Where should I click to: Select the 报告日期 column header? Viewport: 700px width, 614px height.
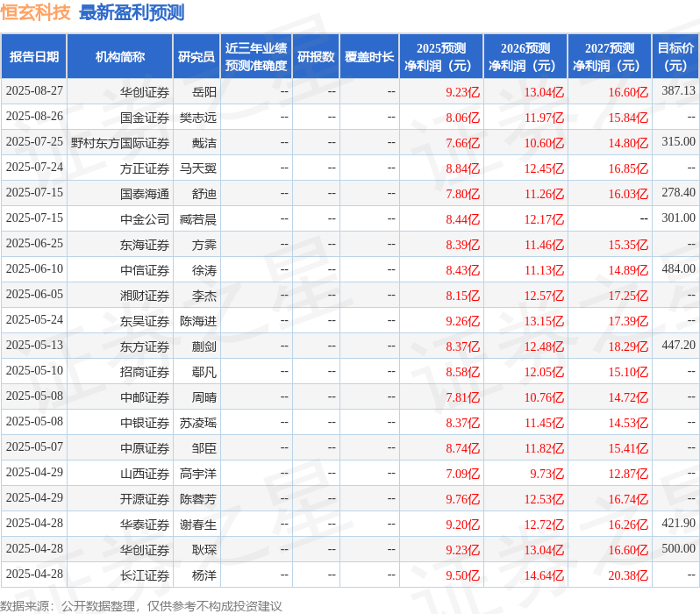click(34, 56)
